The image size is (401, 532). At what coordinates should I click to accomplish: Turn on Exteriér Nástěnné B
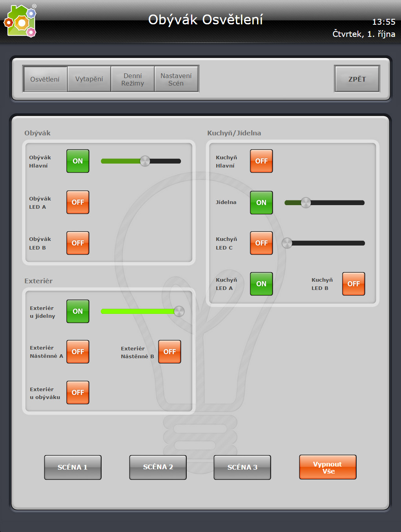170,352
